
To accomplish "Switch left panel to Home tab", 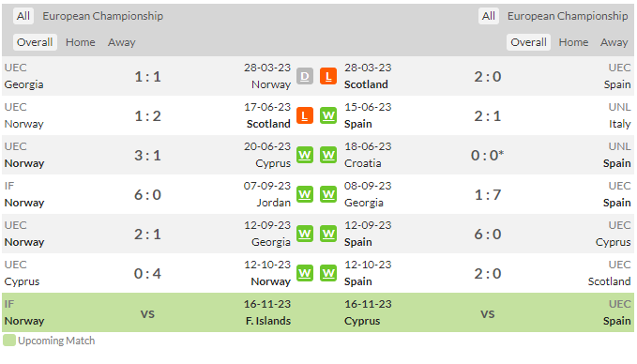I will tap(81, 42).
